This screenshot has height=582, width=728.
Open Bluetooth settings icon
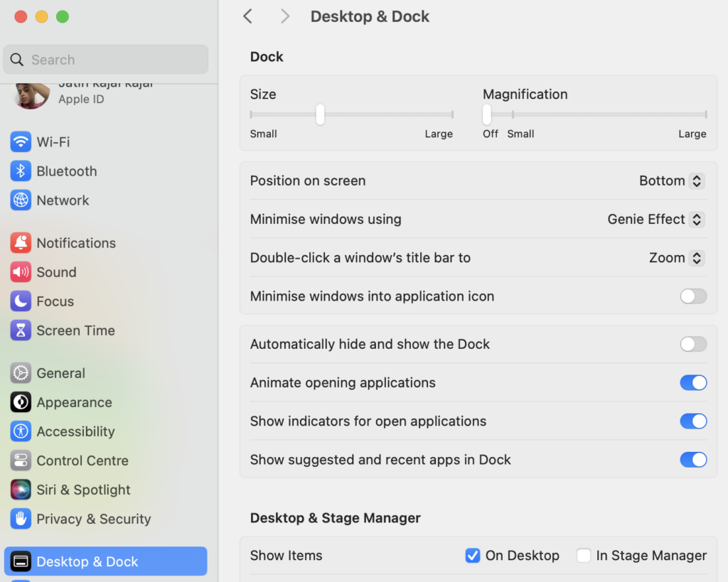21,171
